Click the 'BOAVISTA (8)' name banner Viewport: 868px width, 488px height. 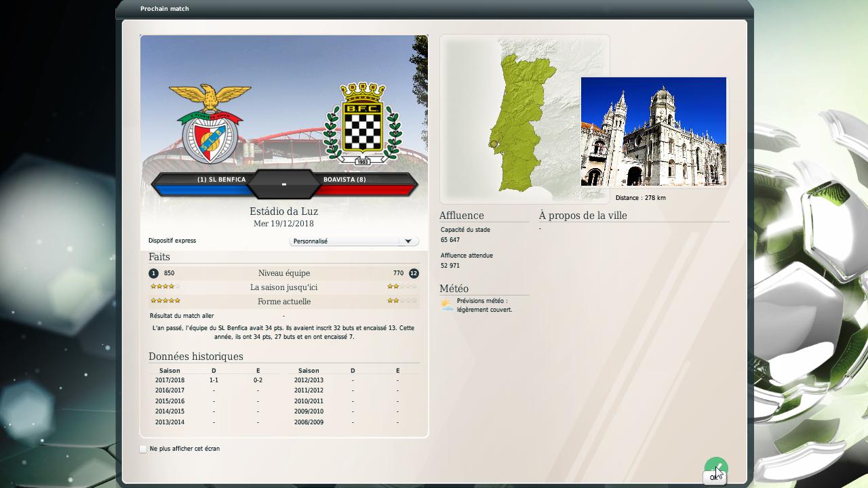[344, 180]
